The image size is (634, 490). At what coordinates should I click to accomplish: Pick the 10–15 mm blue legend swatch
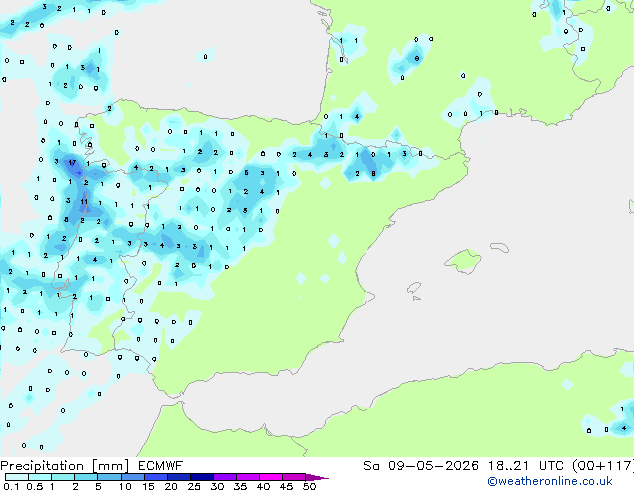132,477
